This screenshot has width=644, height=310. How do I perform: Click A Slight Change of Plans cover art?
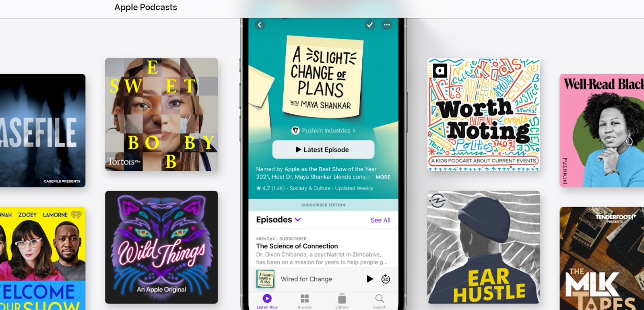(323, 77)
